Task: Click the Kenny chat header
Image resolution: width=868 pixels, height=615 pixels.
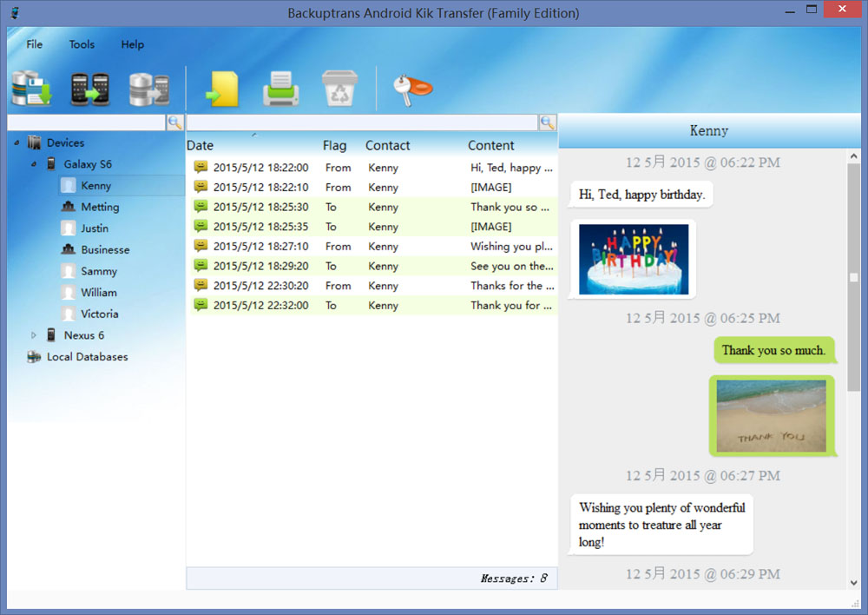Action: pos(708,131)
